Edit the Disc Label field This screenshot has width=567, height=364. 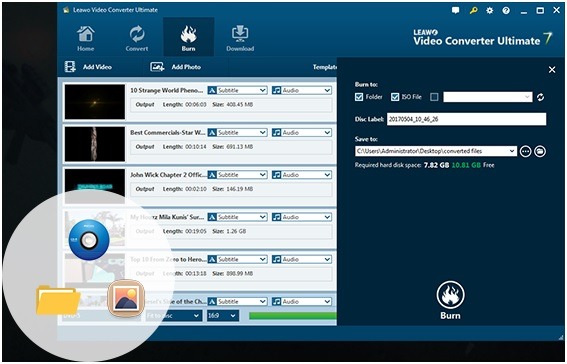click(x=466, y=119)
